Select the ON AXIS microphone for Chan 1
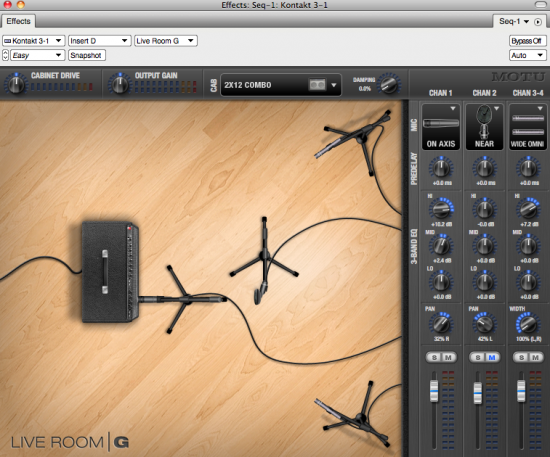The width and height of the screenshot is (550, 457). (x=441, y=127)
